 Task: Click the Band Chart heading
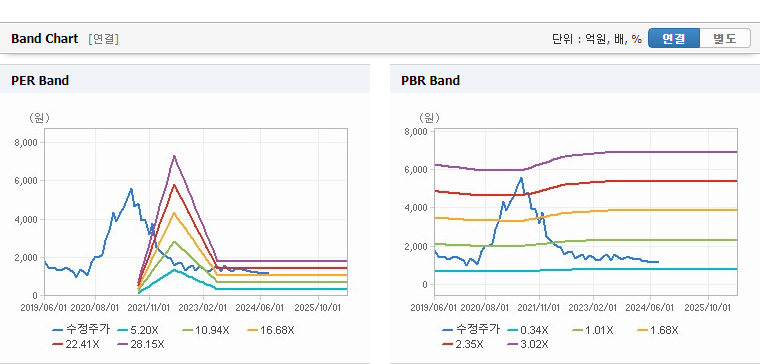coord(45,39)
